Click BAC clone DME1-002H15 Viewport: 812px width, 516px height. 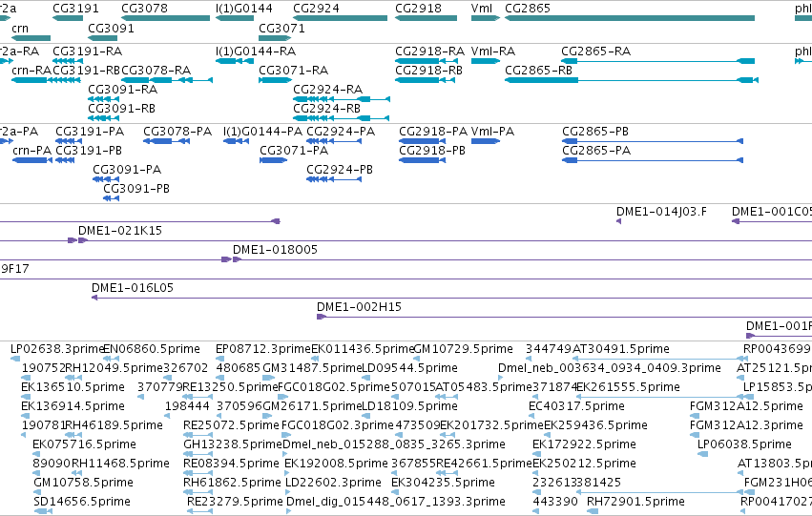pos(360,307)
